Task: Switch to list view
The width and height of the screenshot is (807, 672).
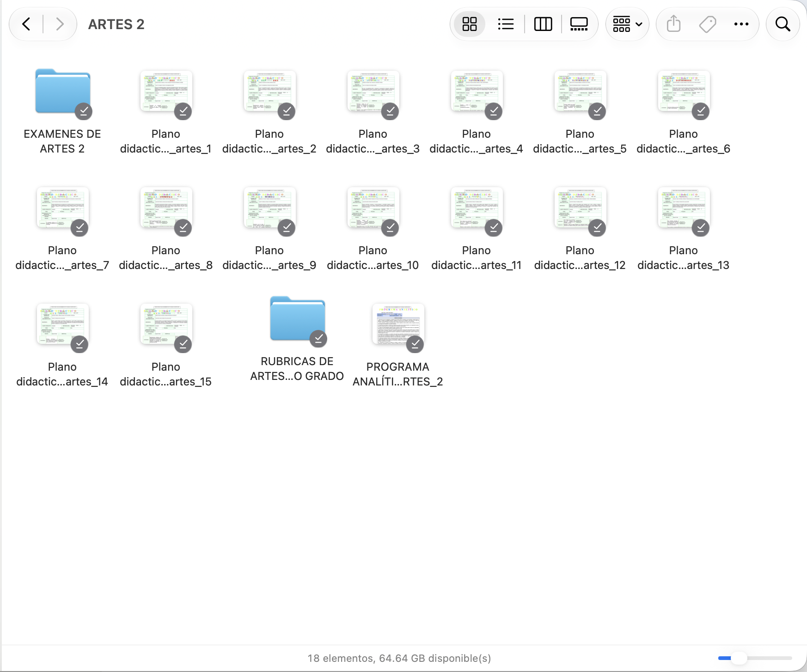Action: (506, 24)
